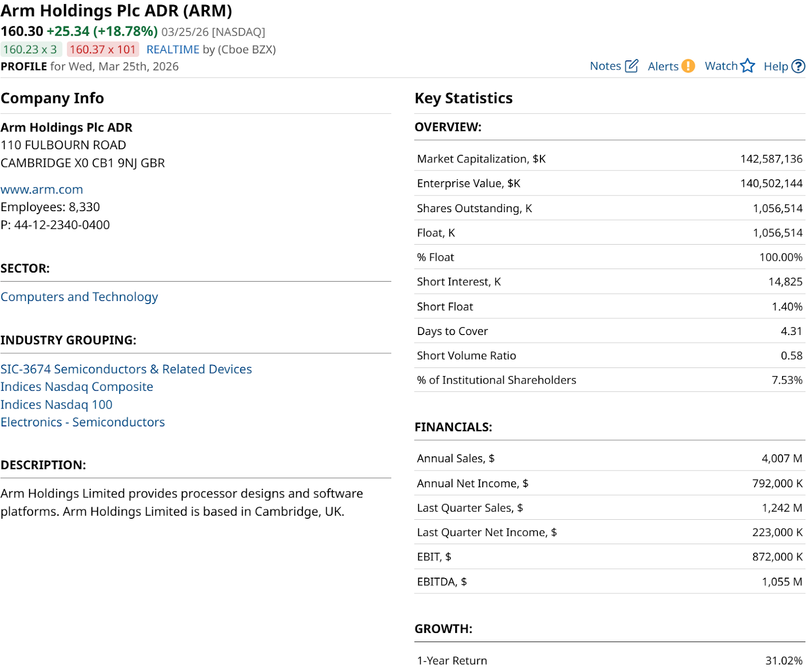Click the Watch star icon

coord(748,66)
